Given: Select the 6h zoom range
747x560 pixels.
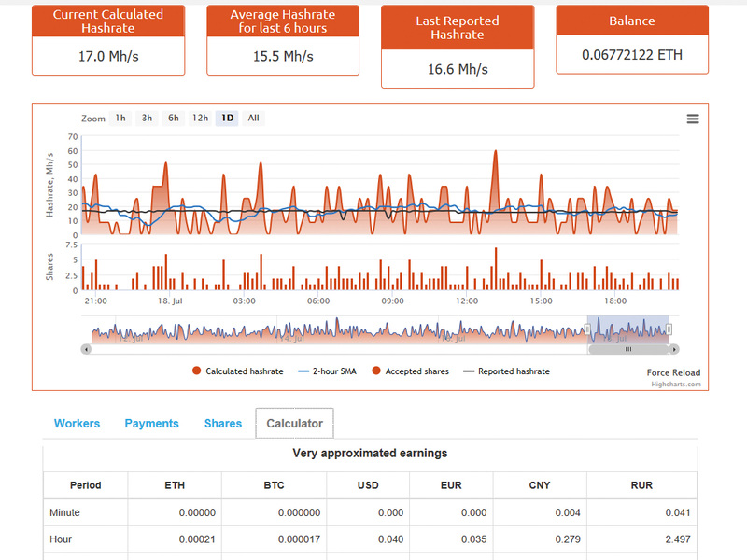Looking at the screenshot, I should pos(174,119).
